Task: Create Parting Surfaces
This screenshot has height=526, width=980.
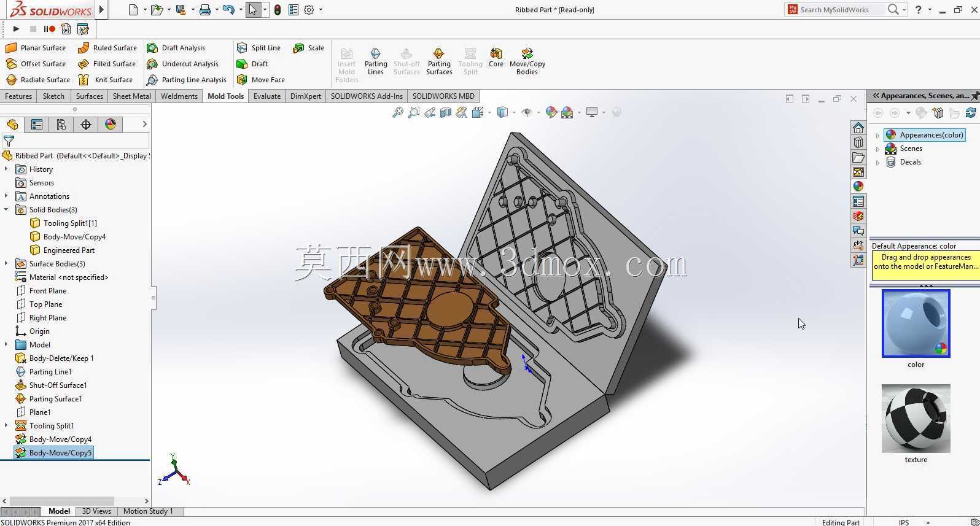Action: (439, 61)
